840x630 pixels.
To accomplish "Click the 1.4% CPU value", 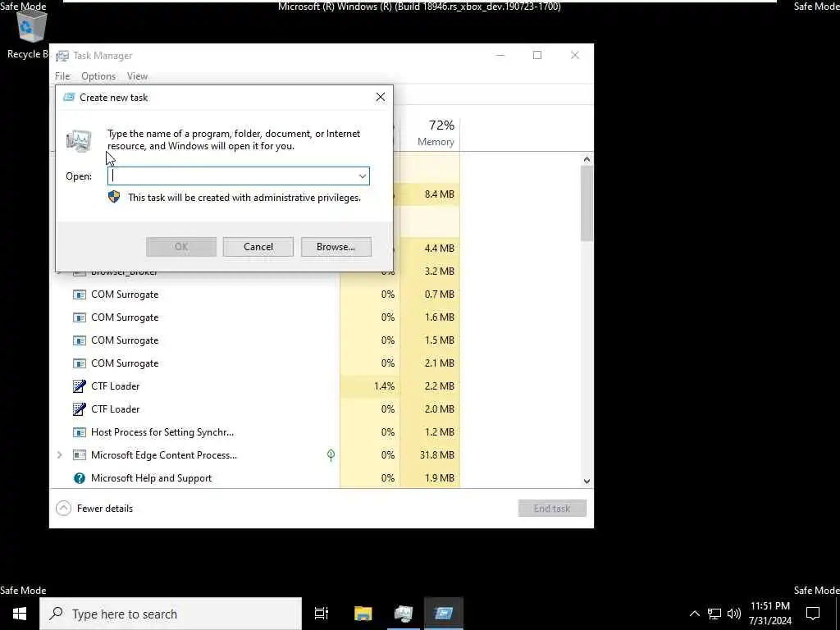I will tap(384, 386).
